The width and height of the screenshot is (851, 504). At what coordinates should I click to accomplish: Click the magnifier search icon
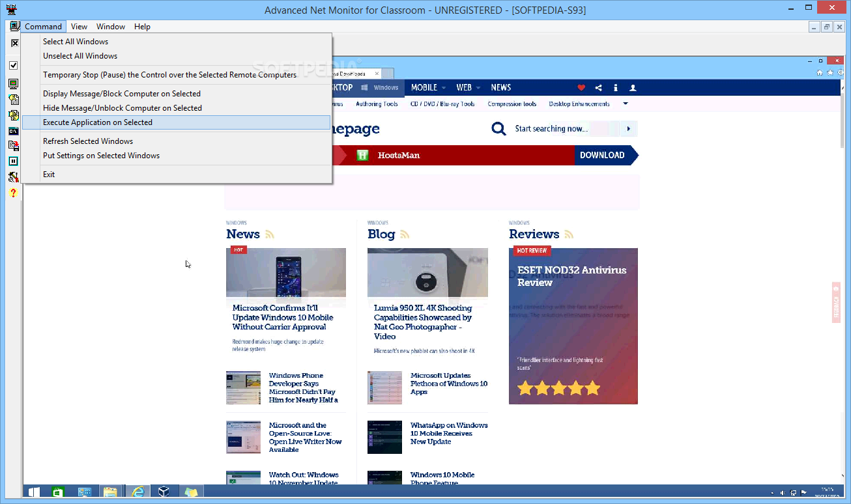tap(498, 129)
